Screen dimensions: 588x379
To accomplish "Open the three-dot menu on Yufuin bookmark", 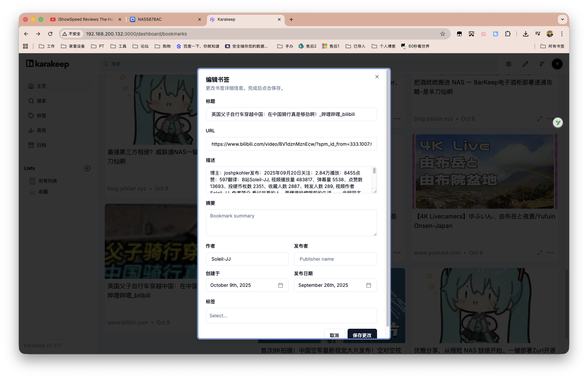I will pyautogui.click(x=550, y=253).
